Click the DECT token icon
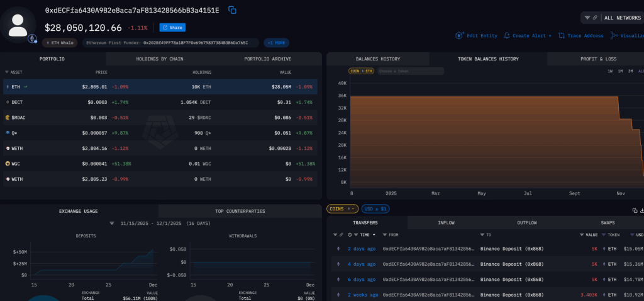The width and height of the screenshot is (644, 301). (x=8, y=102)
